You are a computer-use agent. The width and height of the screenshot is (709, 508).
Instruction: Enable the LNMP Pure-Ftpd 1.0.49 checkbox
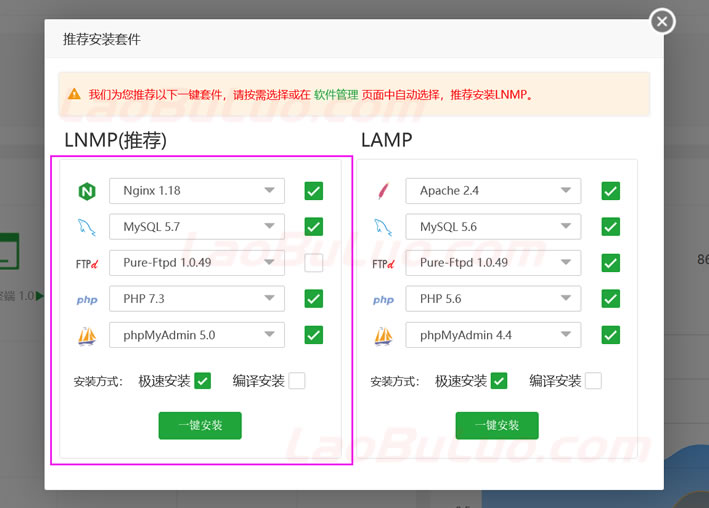pyautogui.click(x=314, y=263)
